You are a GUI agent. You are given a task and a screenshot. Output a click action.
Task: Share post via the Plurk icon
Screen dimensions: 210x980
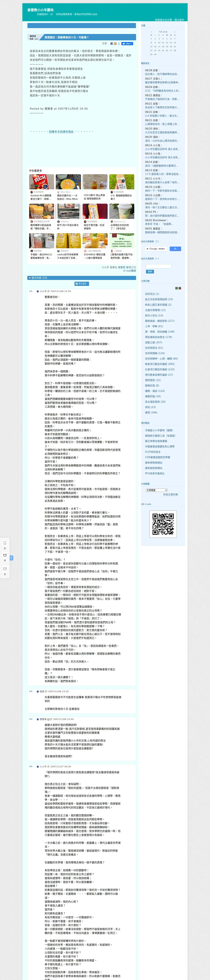(x=115, y=44)
